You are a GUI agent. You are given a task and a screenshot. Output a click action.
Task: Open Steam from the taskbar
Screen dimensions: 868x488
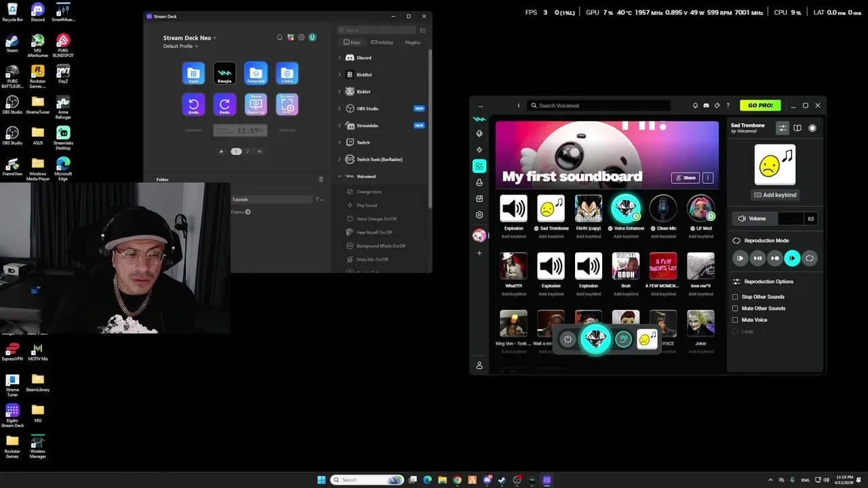pyautogui.click(x=502, y=480)
